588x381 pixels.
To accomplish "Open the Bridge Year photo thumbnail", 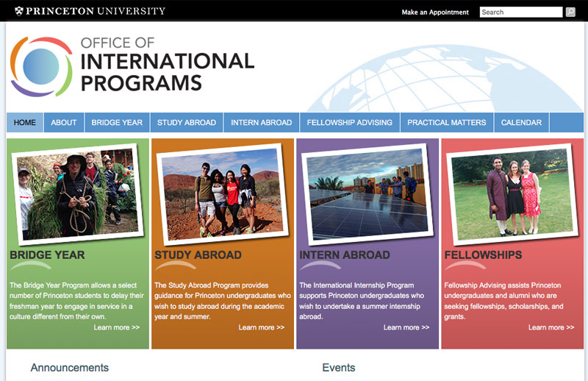I will [76, 193].
